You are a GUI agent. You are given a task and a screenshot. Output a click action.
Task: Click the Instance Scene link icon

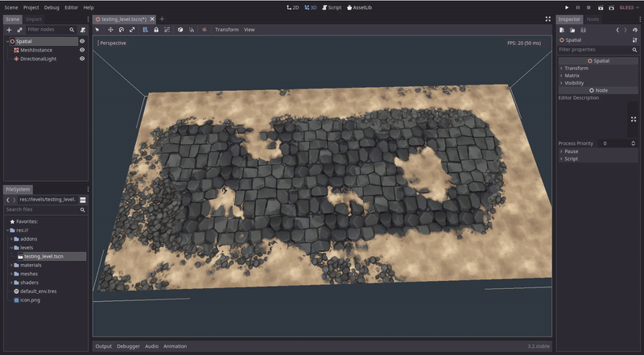pyautogui.click(x=20, y=30)
